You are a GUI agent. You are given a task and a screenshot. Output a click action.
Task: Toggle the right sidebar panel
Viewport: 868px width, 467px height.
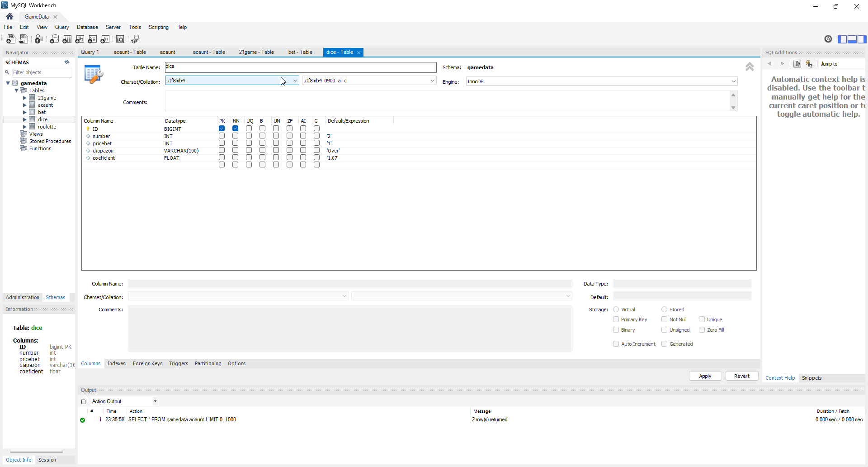click(x=862, y=39)
